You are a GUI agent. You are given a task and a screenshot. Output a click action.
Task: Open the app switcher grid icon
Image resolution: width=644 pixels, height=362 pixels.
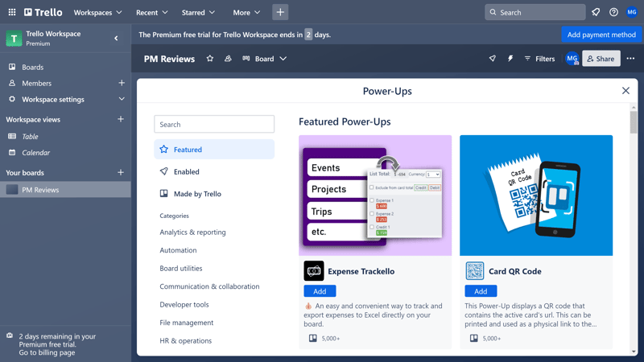pos(12,12)
